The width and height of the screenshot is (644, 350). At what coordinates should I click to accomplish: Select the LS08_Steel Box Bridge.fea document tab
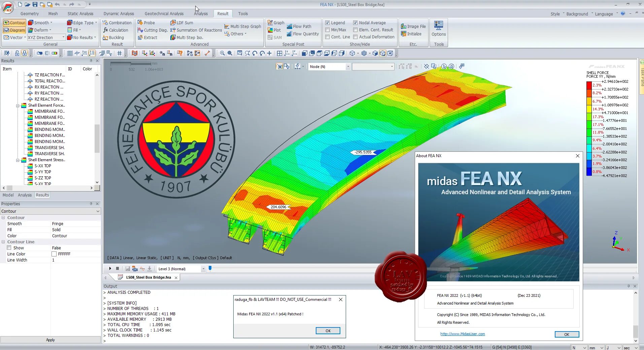(x=148, y=277)
